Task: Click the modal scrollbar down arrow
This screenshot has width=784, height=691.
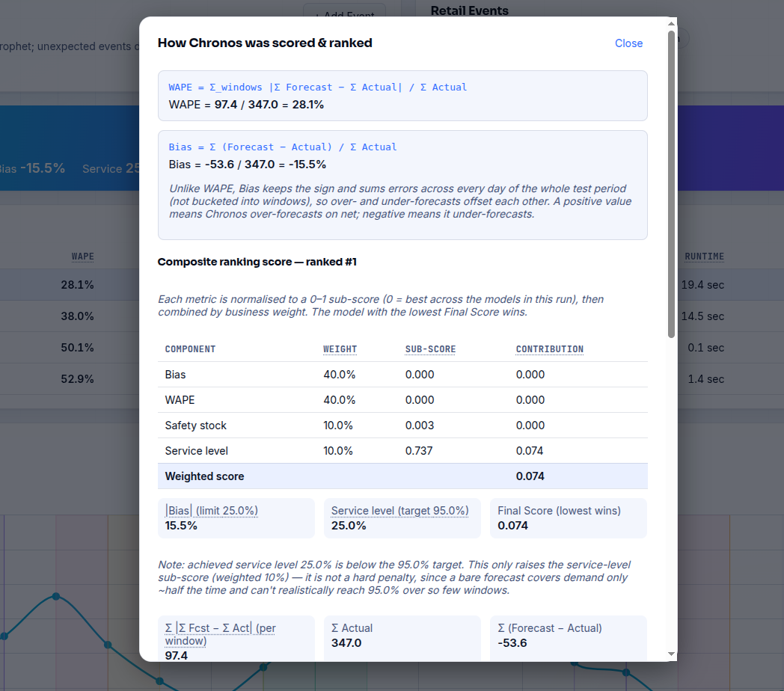Action: tap(672, 654)
